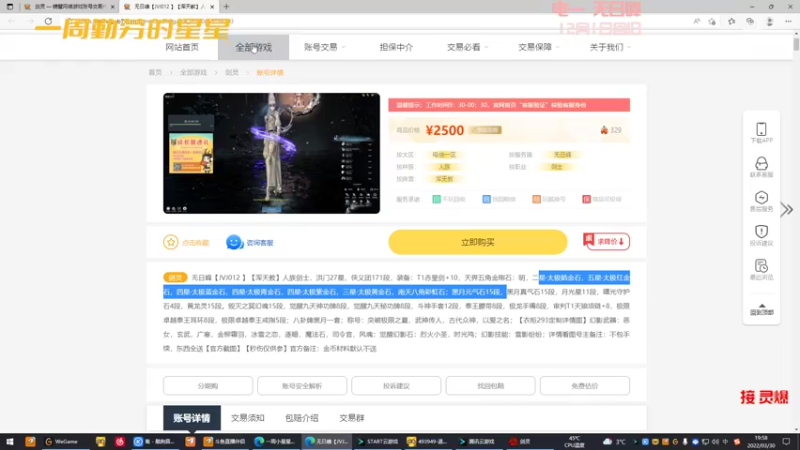Click the blue service guarantee badge
This screenshot has width=800, height=450.
click(x=486, y=199)
